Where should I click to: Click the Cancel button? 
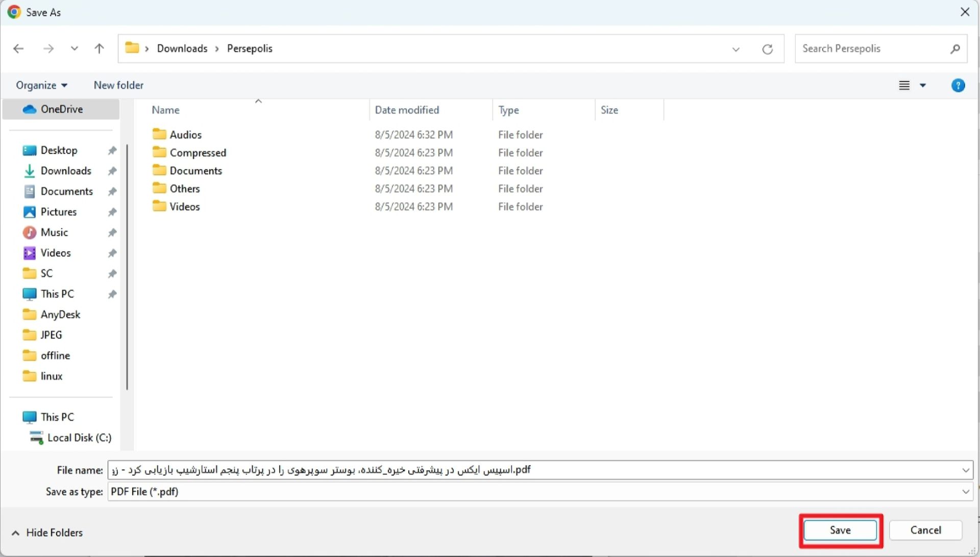925,530
